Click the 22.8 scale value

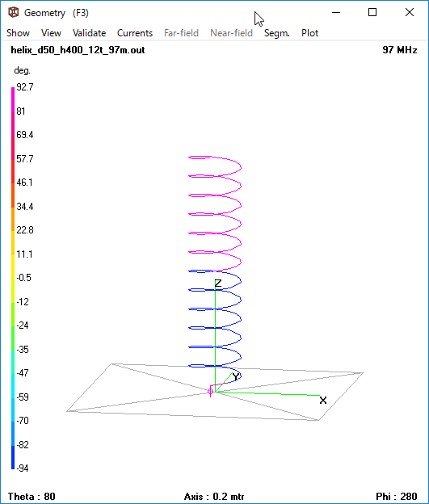[x=25, y=230]
